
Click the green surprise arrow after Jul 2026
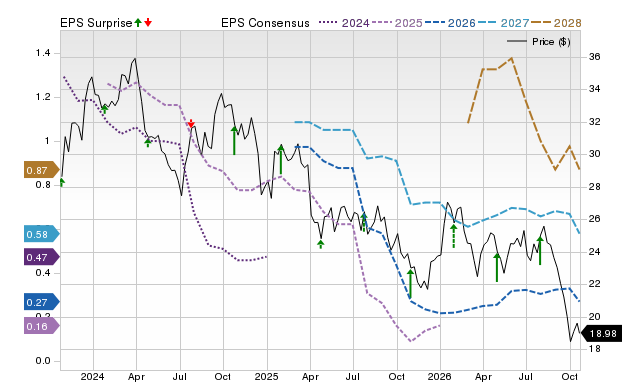(x=540, y=251)
